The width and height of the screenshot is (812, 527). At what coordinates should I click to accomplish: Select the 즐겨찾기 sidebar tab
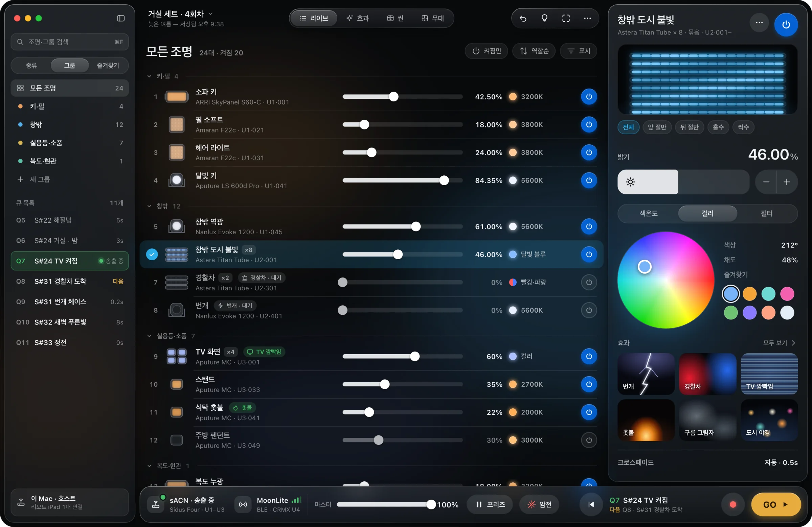pyautogui.click(x=108, y=66)
